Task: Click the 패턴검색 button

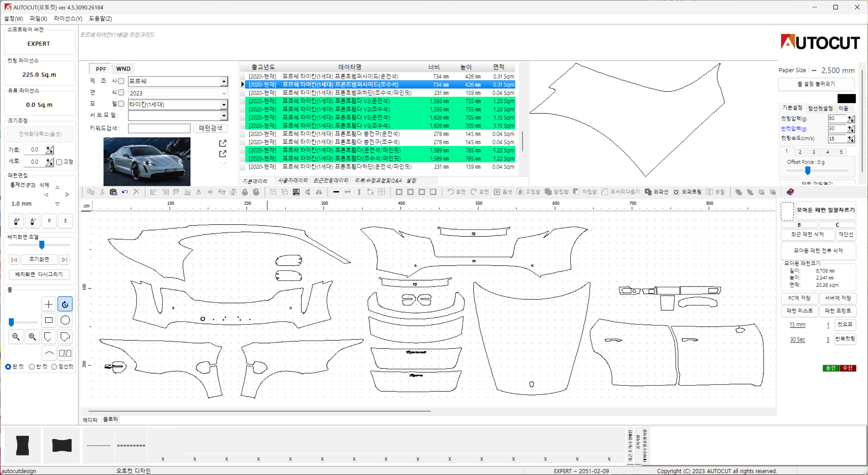Action: [x=210, y=128]
